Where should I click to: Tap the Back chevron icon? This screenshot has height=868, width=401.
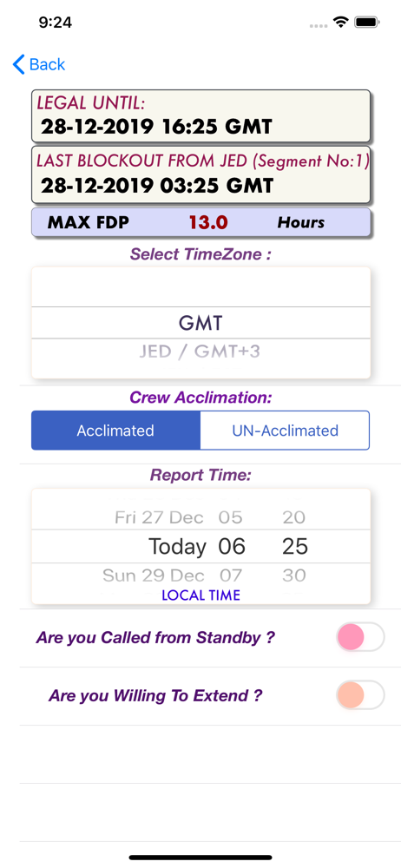coord(19,64)
